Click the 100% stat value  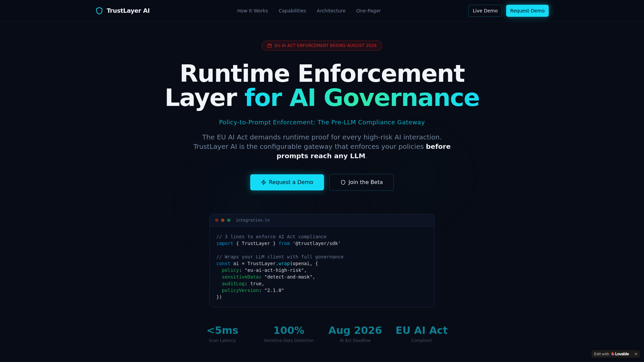(289, 330)
